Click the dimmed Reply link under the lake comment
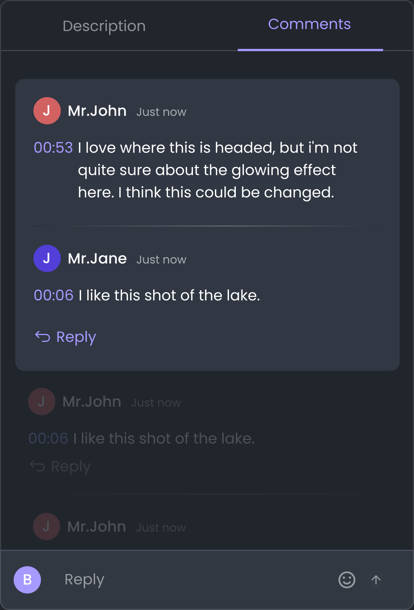 click(x=70, y=466)
